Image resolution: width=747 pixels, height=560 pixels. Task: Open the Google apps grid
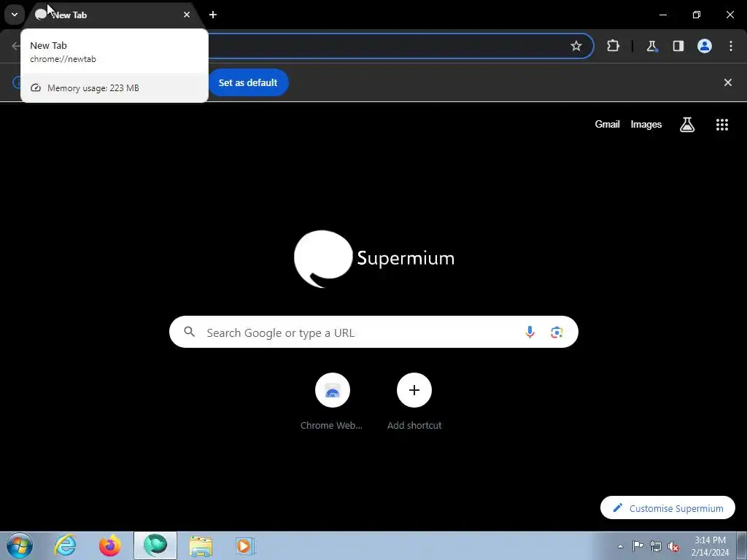click(x=722, y=124)
